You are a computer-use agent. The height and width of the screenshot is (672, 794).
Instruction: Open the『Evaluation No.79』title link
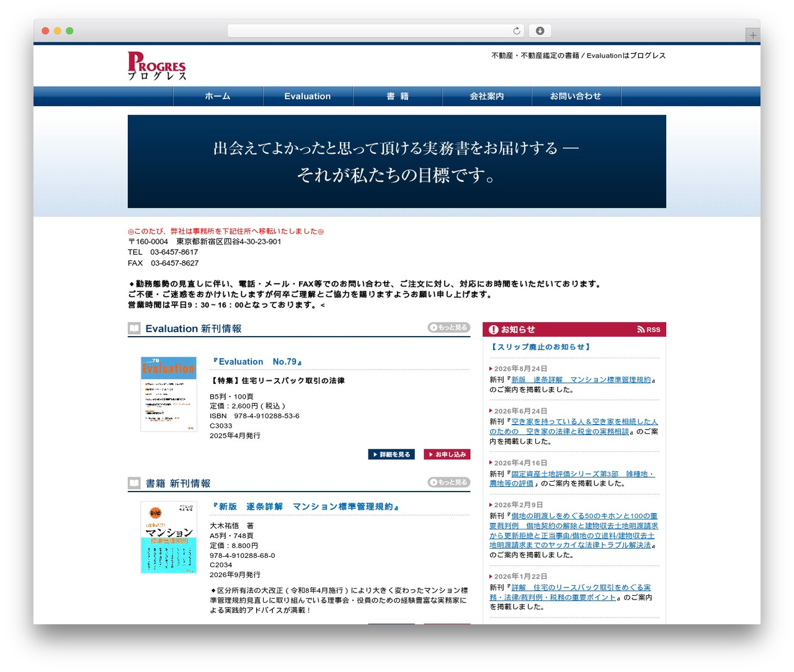click(257, 361)
